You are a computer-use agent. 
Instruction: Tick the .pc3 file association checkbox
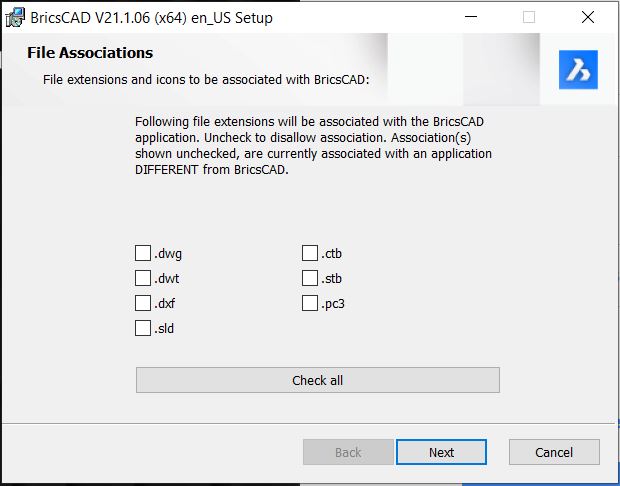click(310, 303)
